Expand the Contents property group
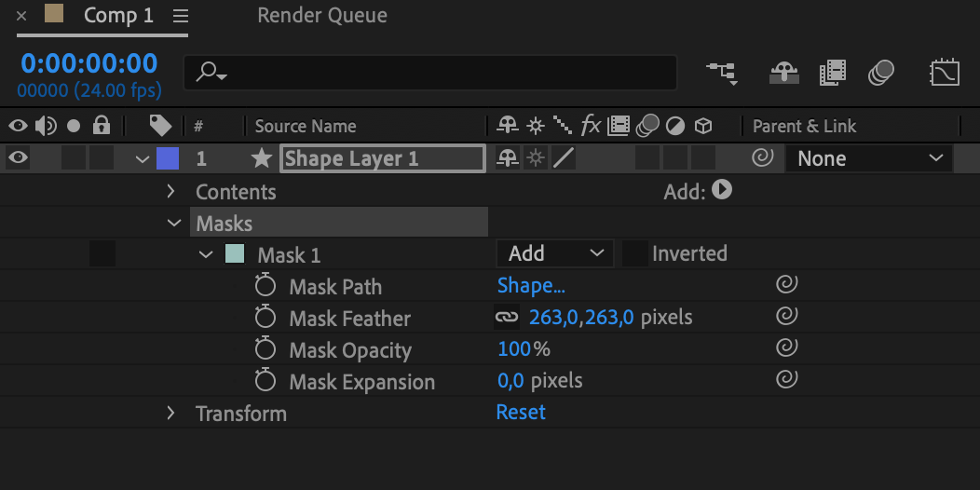The image size is (980, 490). tap(170, 191)
